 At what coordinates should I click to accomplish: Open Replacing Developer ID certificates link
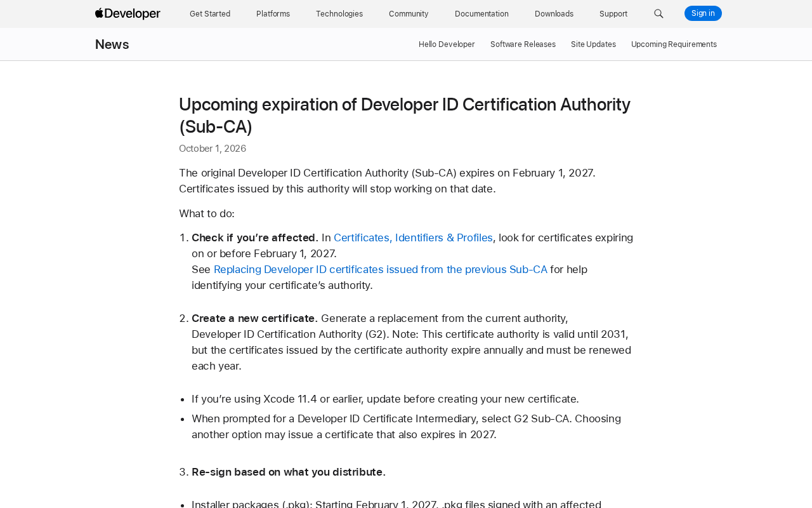coord(381,269)
